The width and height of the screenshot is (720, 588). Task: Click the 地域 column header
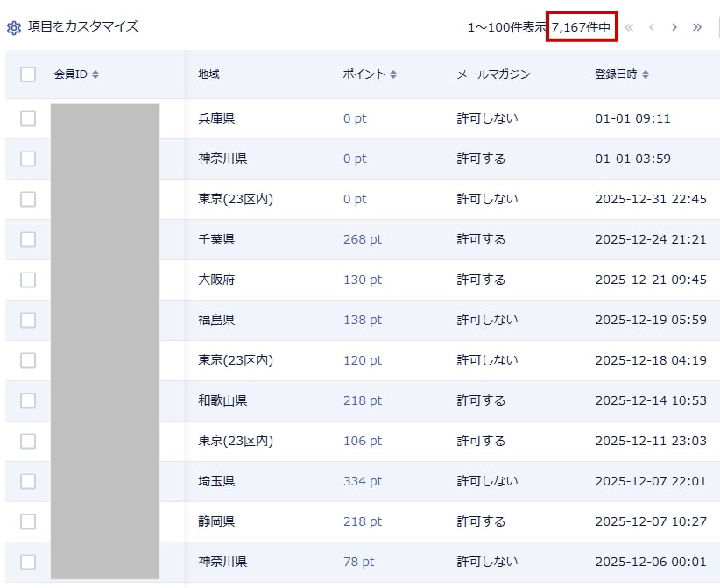(x=208, y=74)
